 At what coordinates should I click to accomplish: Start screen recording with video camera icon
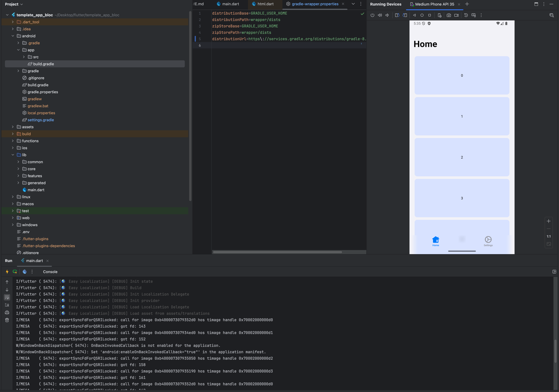[457, 15]
